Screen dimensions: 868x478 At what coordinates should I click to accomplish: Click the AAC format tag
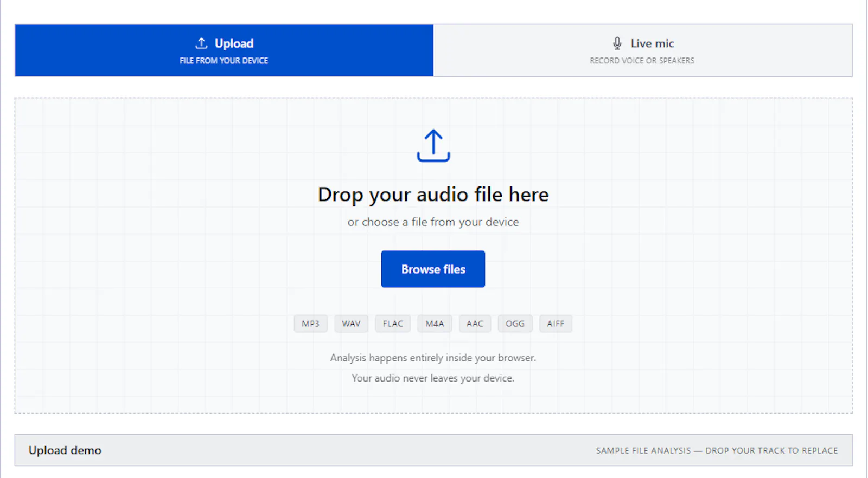[x=475, y=324]
